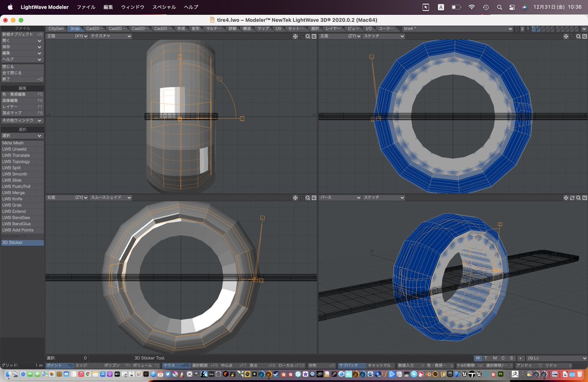588x382 pixels.
Task: Click the アンドゥ undo button
Action: click(x=529, y=365)
